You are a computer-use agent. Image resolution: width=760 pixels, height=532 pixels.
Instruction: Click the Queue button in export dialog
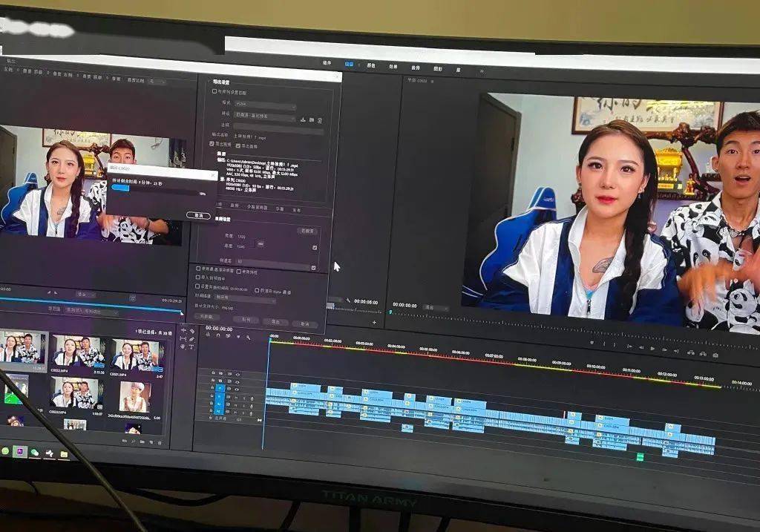click(246, 319)
